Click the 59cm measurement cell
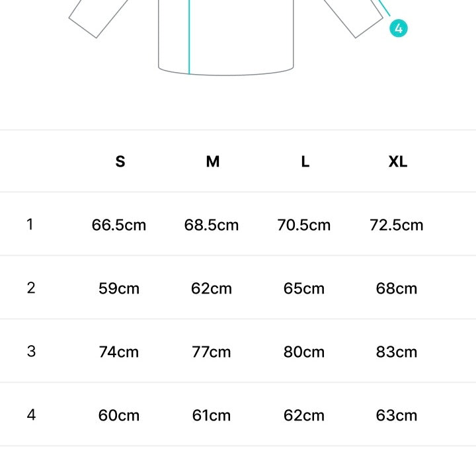476x476 pixels. tap(119, 288)
